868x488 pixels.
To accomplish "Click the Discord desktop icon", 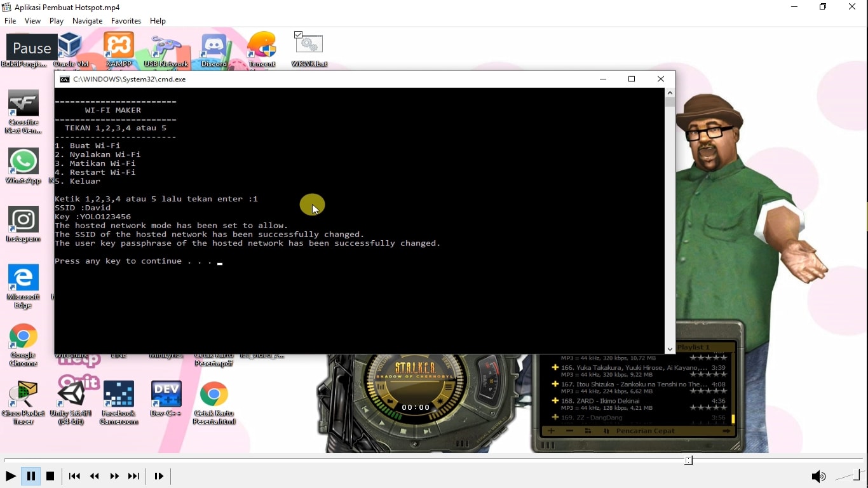I will click(214, 48).
